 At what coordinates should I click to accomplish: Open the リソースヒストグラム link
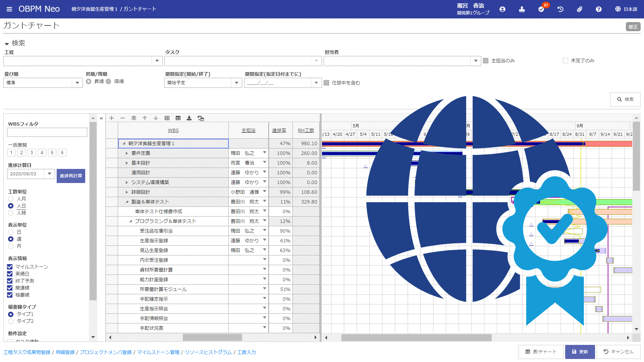208,352
